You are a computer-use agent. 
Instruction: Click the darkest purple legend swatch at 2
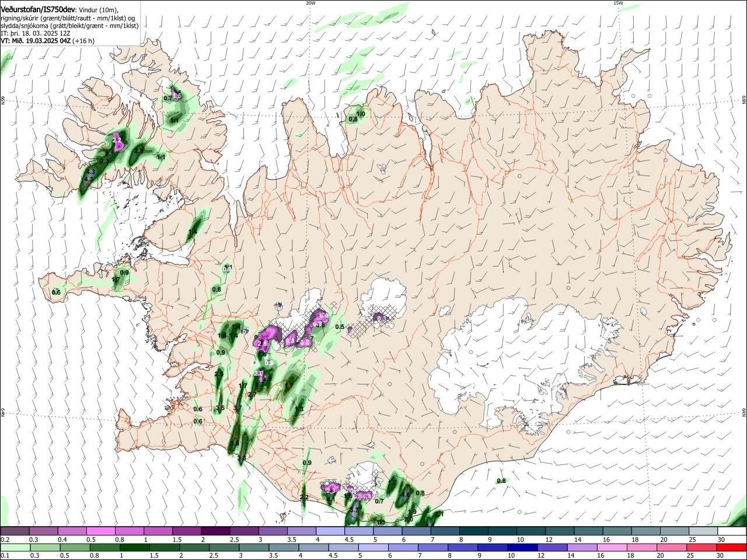(215, 531)
